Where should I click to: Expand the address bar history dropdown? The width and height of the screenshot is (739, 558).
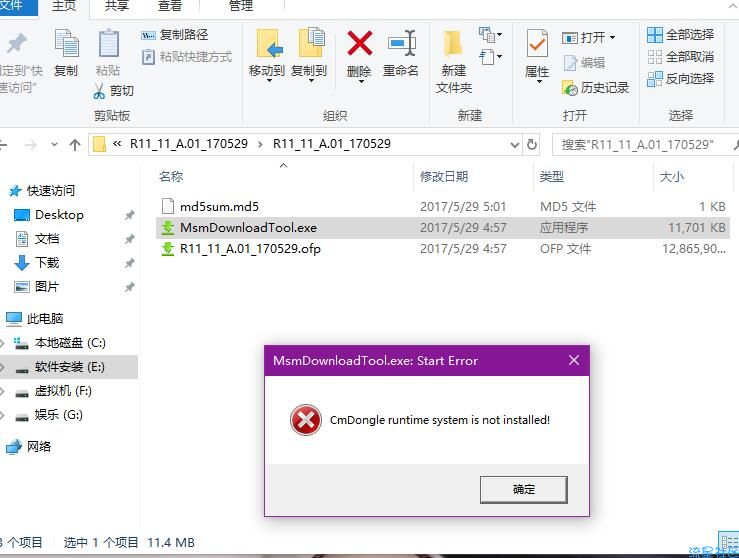pos(515,145)
